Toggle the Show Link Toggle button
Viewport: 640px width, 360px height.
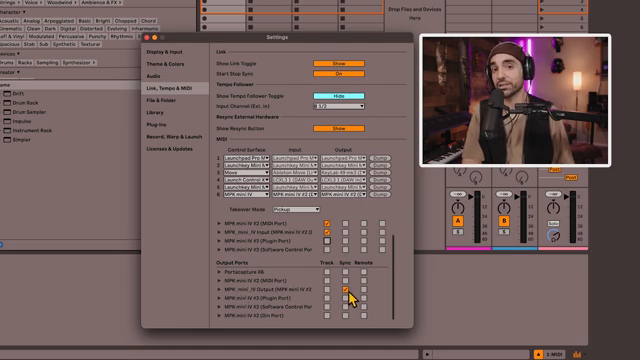point(339,64)
